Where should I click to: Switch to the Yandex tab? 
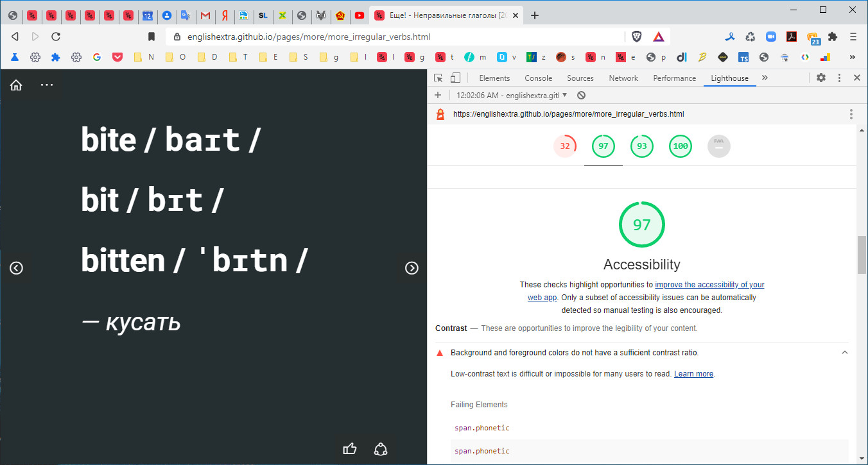[225, 15]
